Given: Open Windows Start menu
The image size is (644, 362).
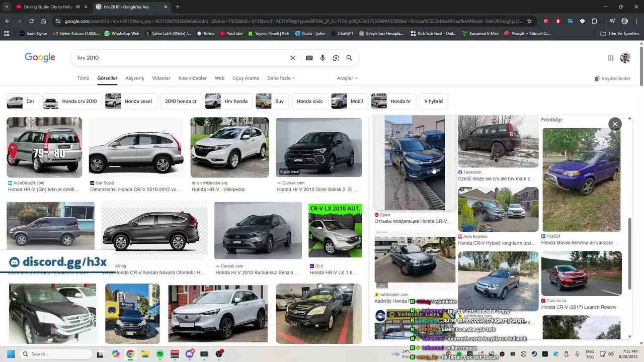Looking at the screenshot, I should (11, 354).
